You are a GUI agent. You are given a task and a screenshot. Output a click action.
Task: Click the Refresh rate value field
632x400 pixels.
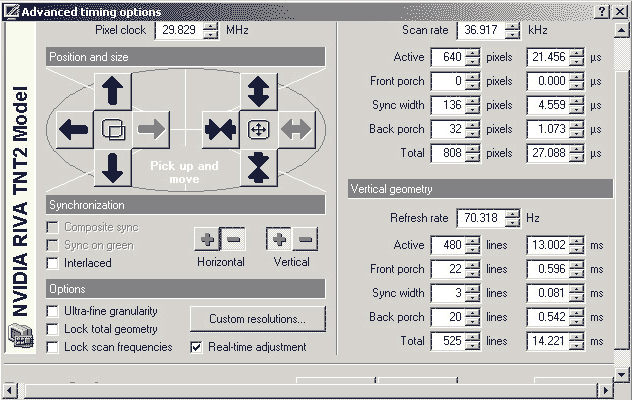(481, 218)
